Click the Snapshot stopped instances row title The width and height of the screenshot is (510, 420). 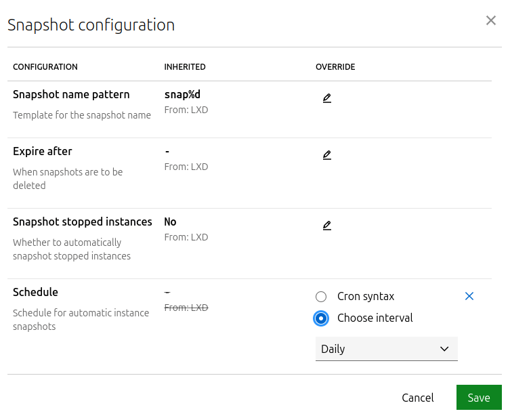click(x=83, y=222)
